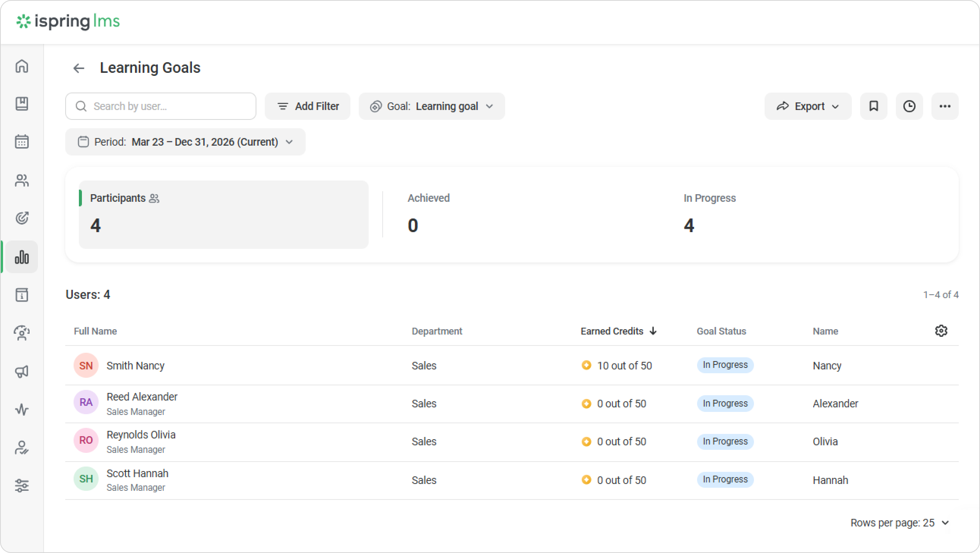Go back using the left arrow
This screenshot has width=980, height=553.
pos(79,68)
